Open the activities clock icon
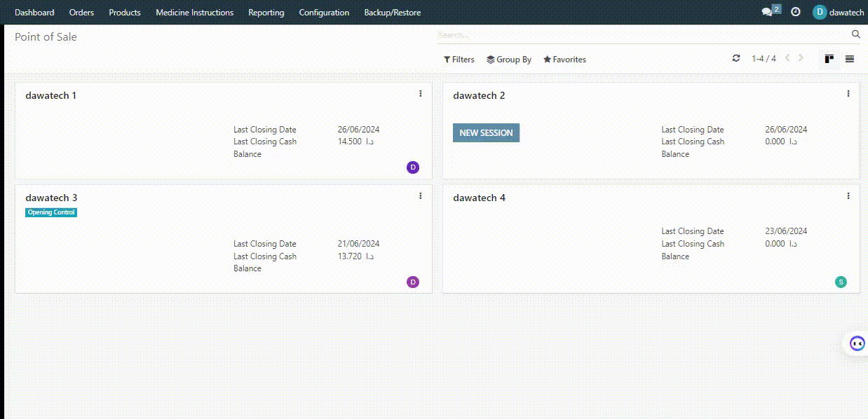The width and height of the screenshot is (868, 419). pyautogui.click(x=796, y=12)
